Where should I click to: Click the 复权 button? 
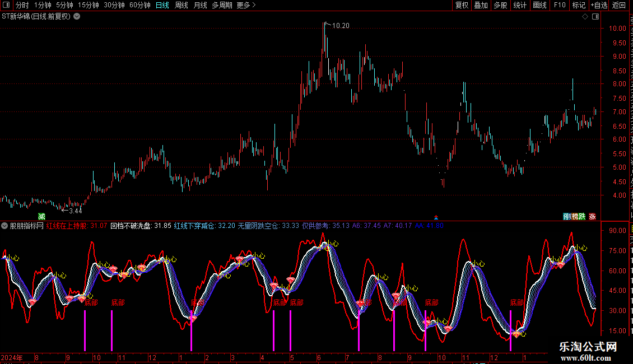462,5
